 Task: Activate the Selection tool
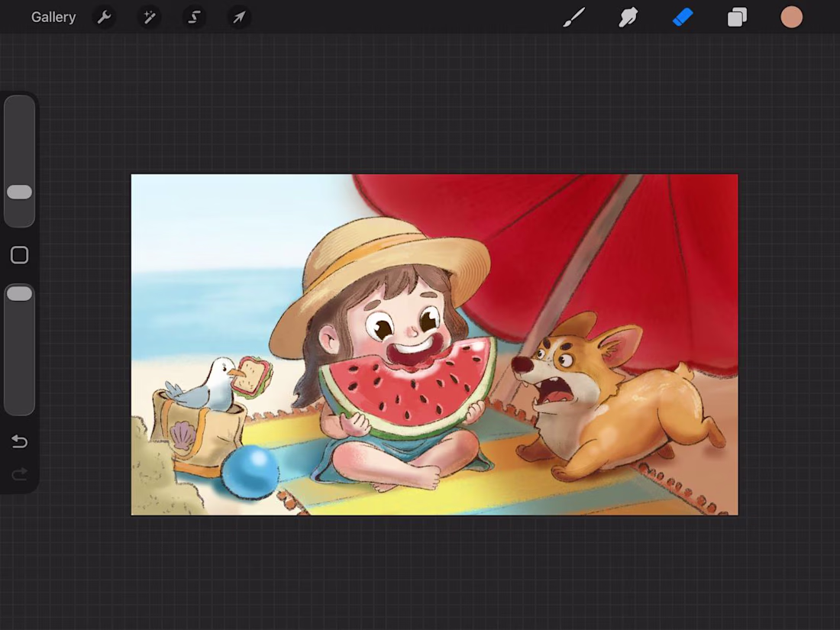click(x=194, y=17)
